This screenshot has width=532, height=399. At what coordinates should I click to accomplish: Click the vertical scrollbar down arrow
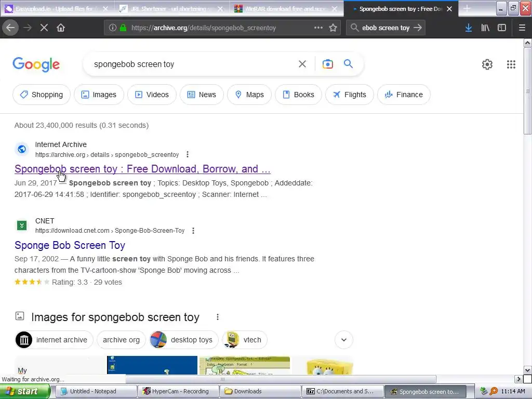[528, 370]
